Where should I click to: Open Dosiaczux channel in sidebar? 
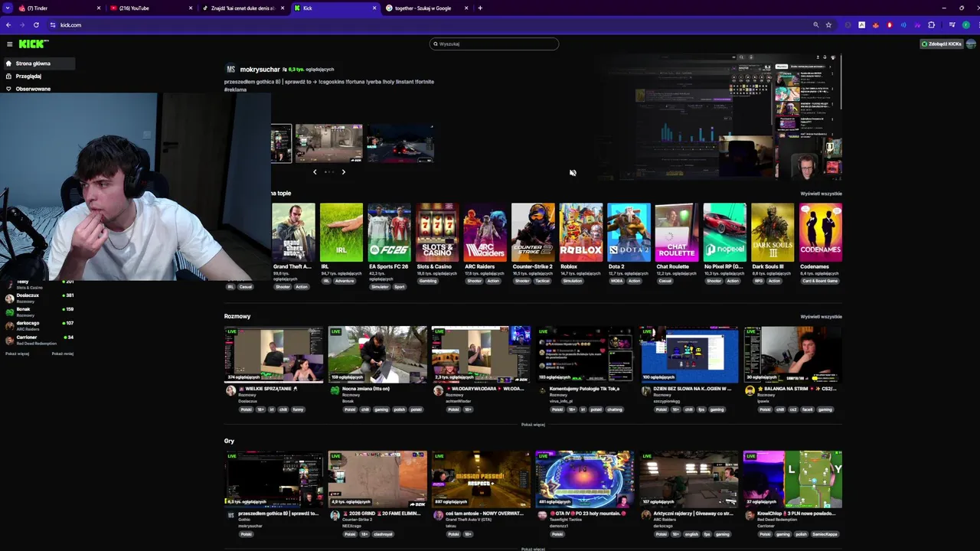(x=38, y=297)
